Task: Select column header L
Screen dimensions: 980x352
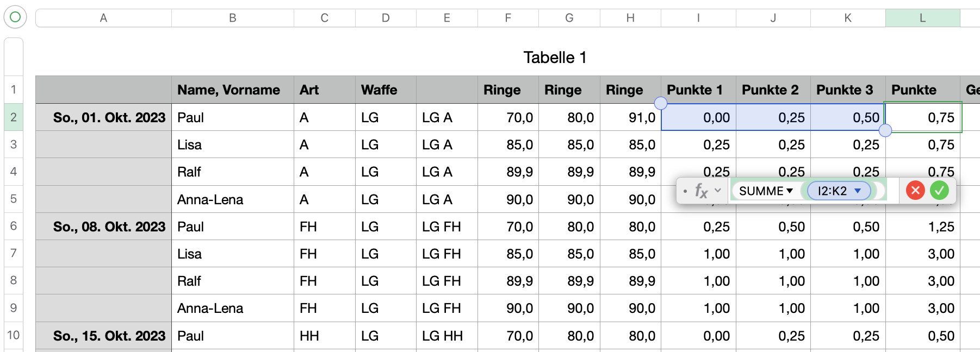Action: [922, 18]
